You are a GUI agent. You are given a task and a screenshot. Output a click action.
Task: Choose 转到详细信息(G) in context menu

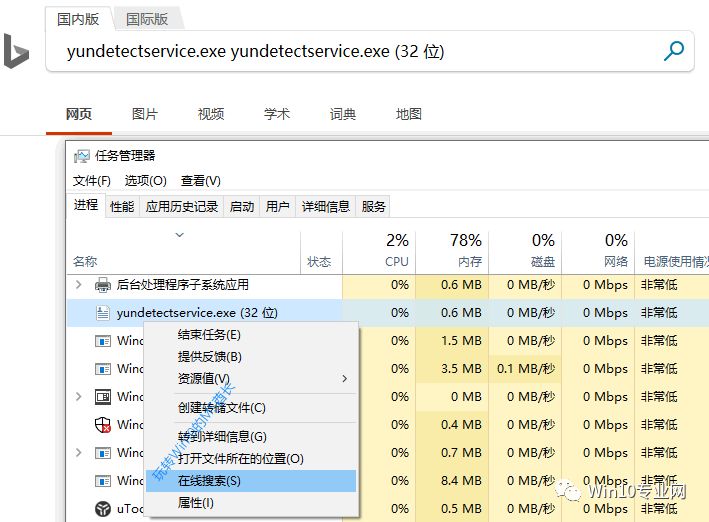(x=251, y=437)
